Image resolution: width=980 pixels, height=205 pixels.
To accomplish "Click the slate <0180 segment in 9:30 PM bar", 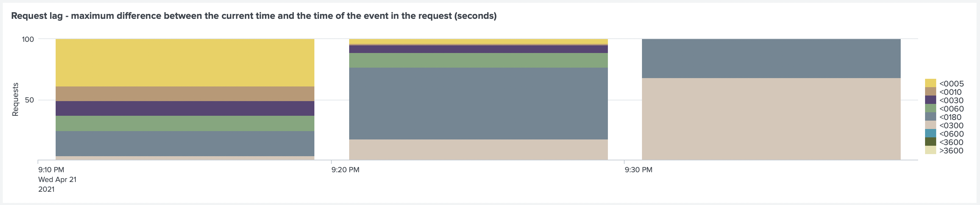I will pyautogui.click(x=771, y=59).
